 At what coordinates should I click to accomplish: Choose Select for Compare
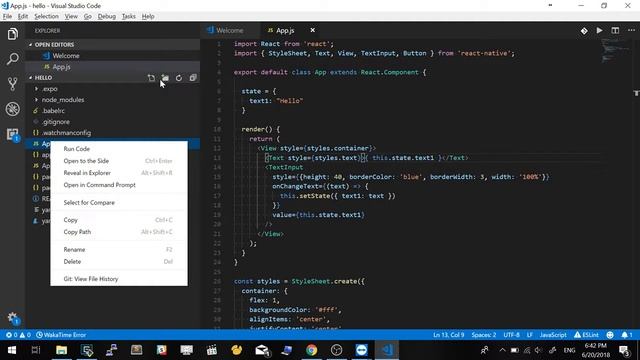119,202
